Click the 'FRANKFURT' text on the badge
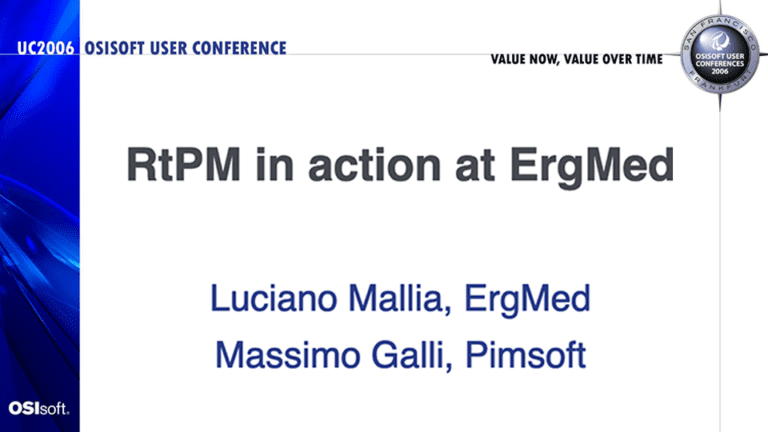This screenshot has width=768, height=432. pyautogui.click(x=720, y=82)
